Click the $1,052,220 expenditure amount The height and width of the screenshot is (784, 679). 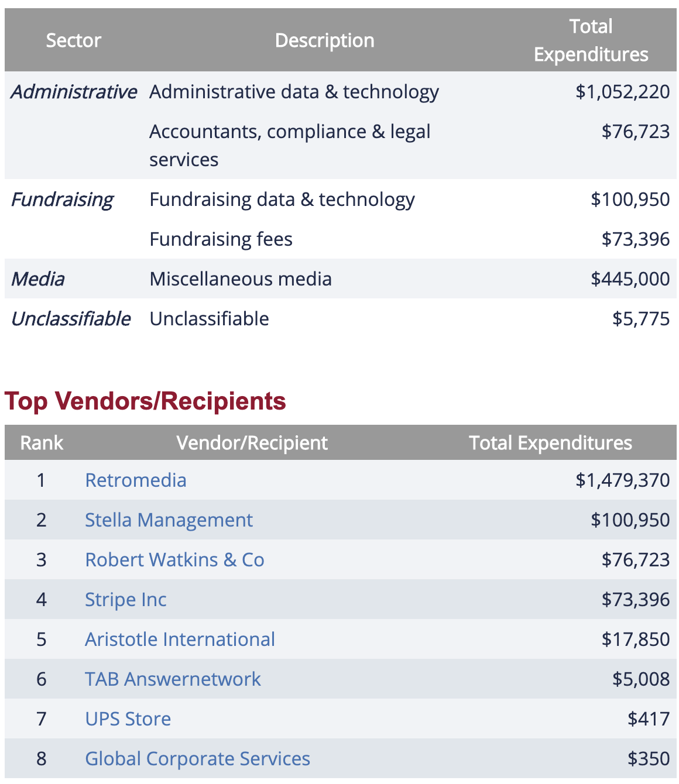[x=622, y=92]
